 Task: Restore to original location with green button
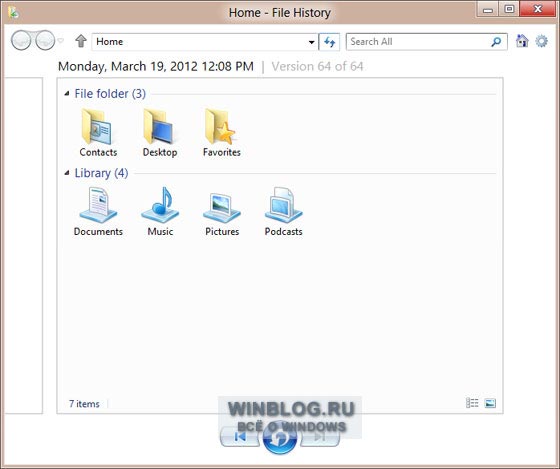tap(279, 438)
